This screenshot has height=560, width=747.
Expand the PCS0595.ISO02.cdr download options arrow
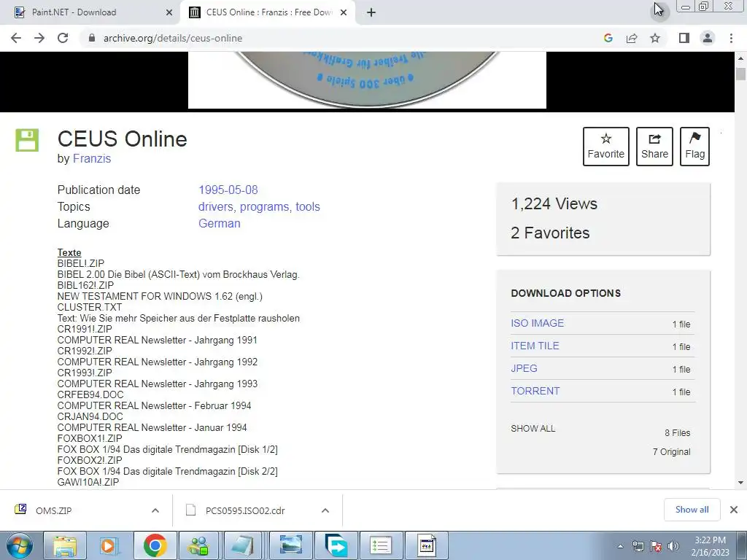[x=325, y=510]
